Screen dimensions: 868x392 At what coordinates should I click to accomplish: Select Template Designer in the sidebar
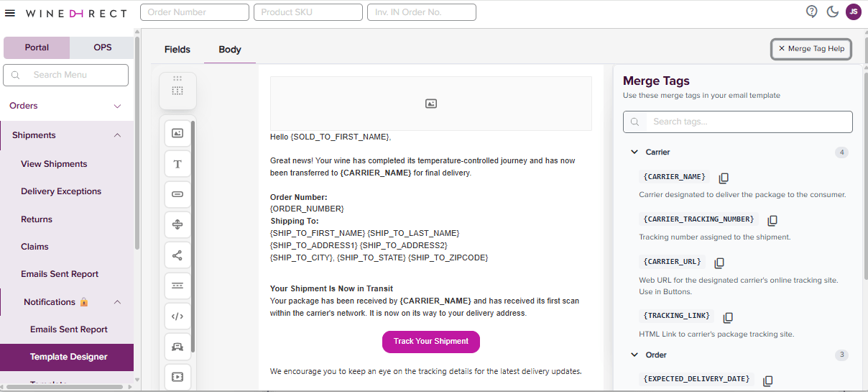[x=67, y=357]
